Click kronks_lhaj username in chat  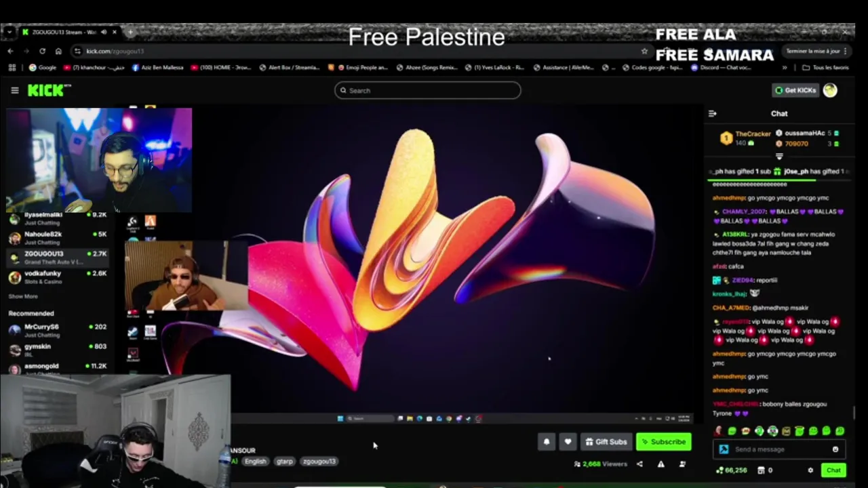pyautogui.click(x=730, y=293)
